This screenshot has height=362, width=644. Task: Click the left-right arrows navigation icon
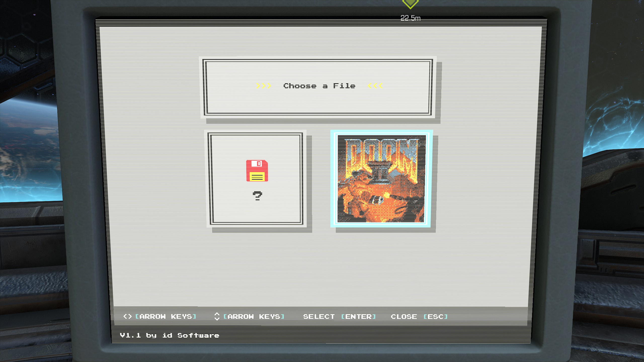click(128, 316)
